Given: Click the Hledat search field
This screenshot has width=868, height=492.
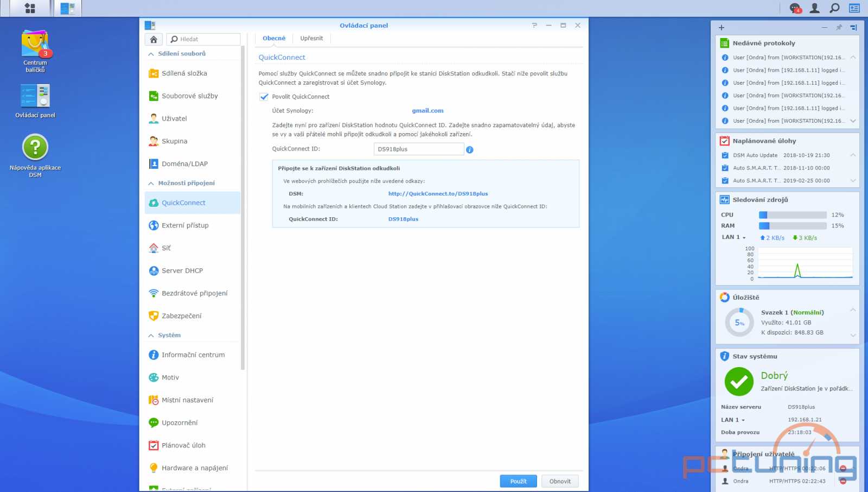Looking at the screenshot, I should point(203,39).
